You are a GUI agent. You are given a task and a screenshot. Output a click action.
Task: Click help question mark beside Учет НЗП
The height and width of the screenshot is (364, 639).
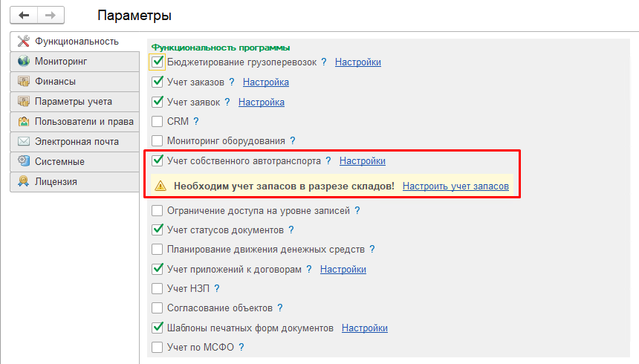point(217,288)
